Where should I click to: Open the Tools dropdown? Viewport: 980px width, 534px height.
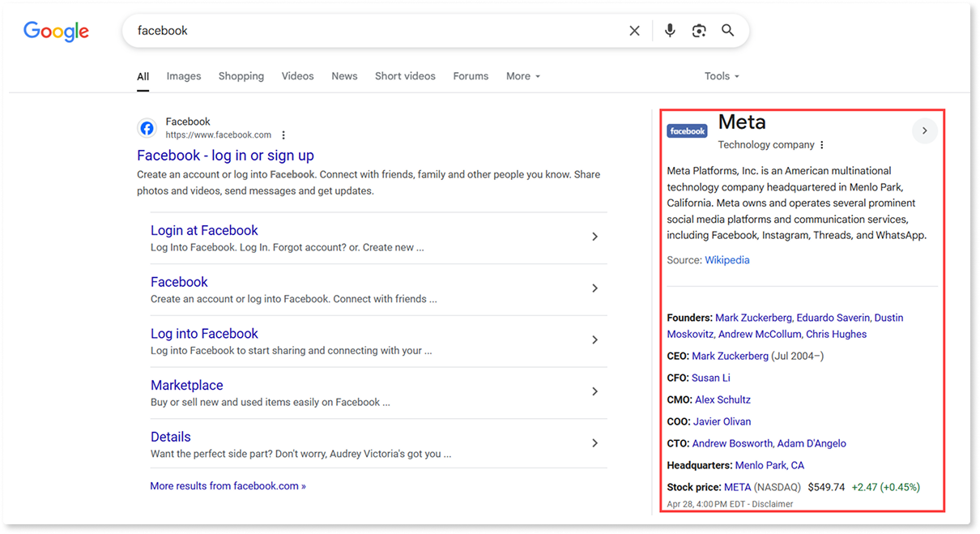[722, 76]
